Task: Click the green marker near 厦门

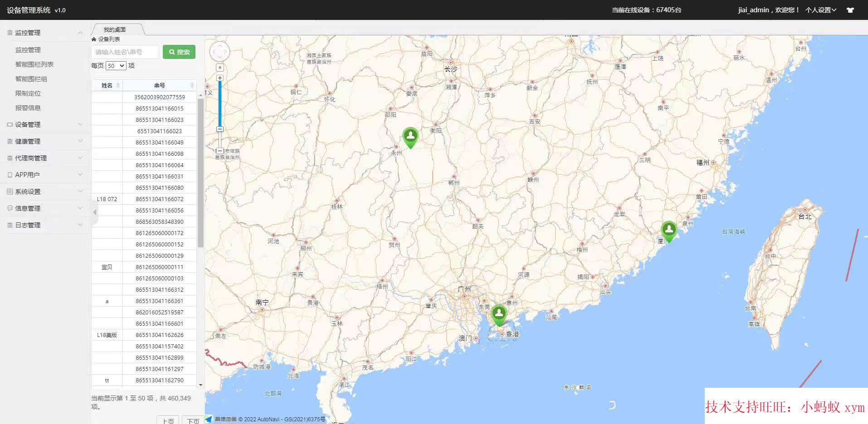Action: (x=669, y=231)
